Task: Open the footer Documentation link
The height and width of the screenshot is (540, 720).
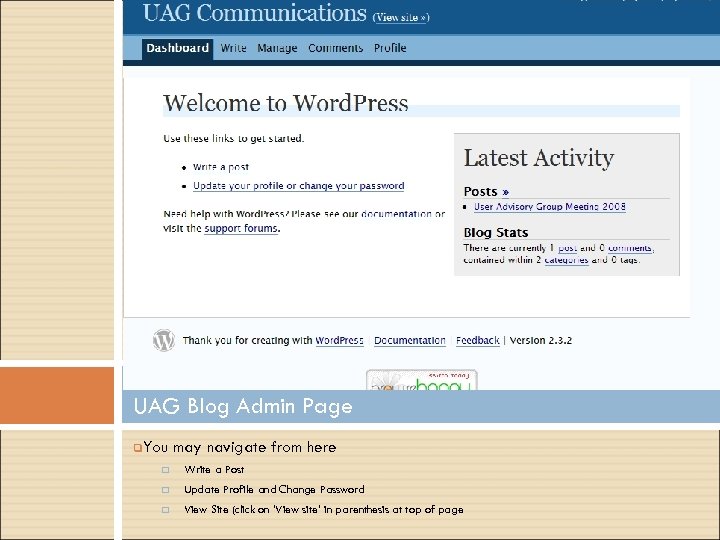Action: click(410, 341)
